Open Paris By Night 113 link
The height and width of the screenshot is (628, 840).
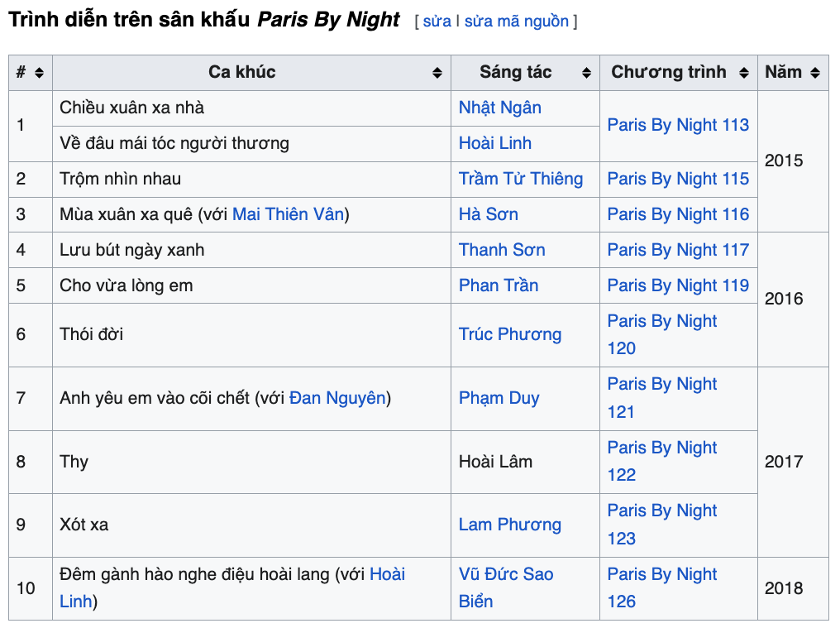[x=678, y=125]
